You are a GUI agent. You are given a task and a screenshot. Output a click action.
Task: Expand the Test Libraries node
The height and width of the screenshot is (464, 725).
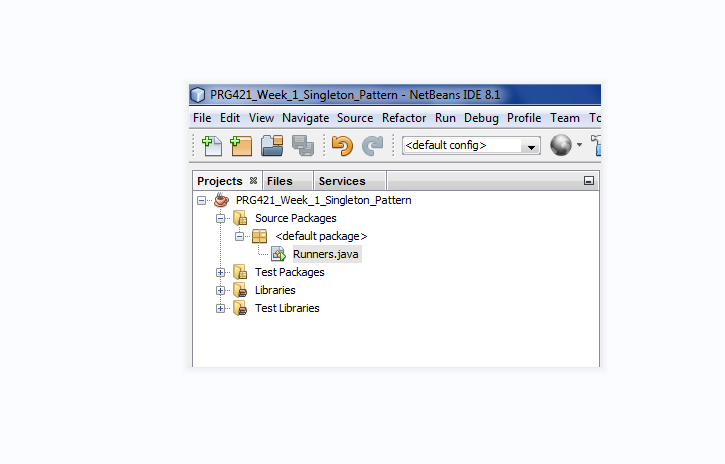221,309
